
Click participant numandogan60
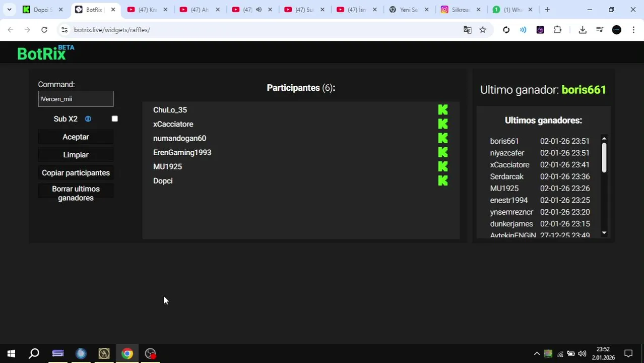point(179,138)
